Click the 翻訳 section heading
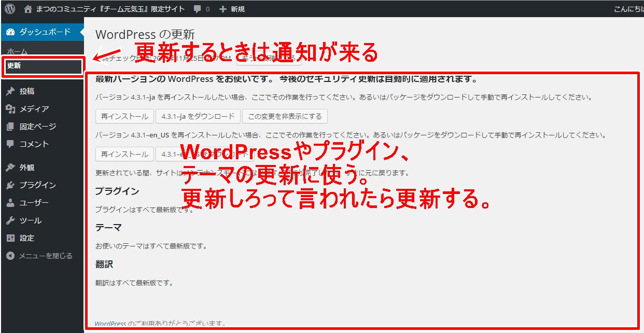The height and width of the screenshot is (333, 644). [x=104, y=265]
